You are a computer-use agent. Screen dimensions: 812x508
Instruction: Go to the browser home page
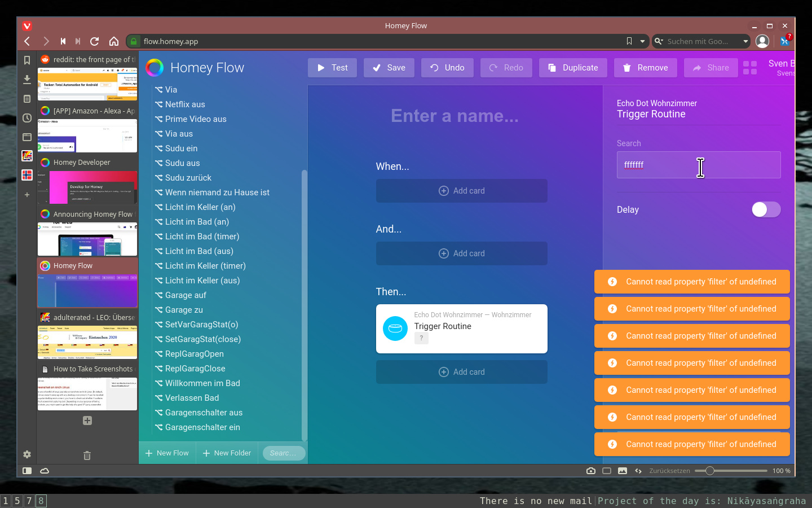point(114,41)
